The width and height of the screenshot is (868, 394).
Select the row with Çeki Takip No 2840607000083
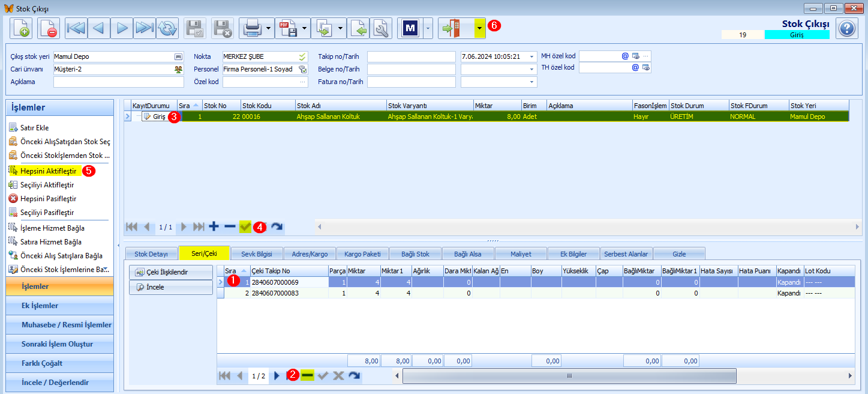[x=535, y=293]
